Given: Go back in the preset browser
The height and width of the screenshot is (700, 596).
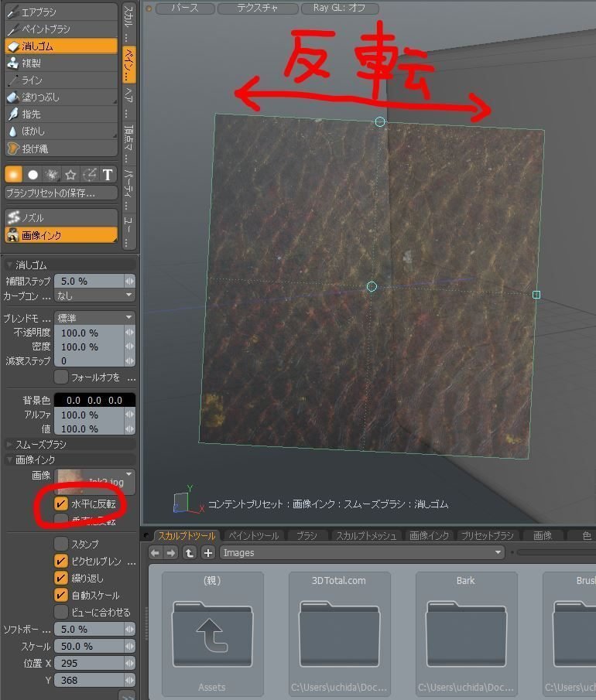Looking at the screenshot, I should 155,553.
